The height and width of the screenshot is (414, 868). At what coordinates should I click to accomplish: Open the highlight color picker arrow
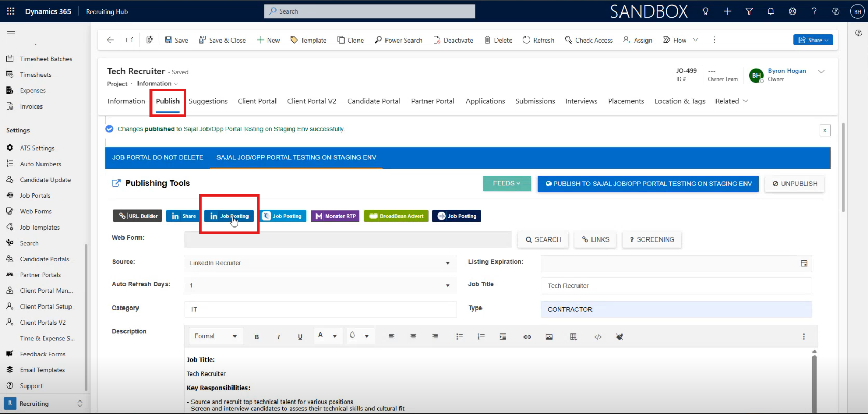pyautogui.click(x=367, y=337)
